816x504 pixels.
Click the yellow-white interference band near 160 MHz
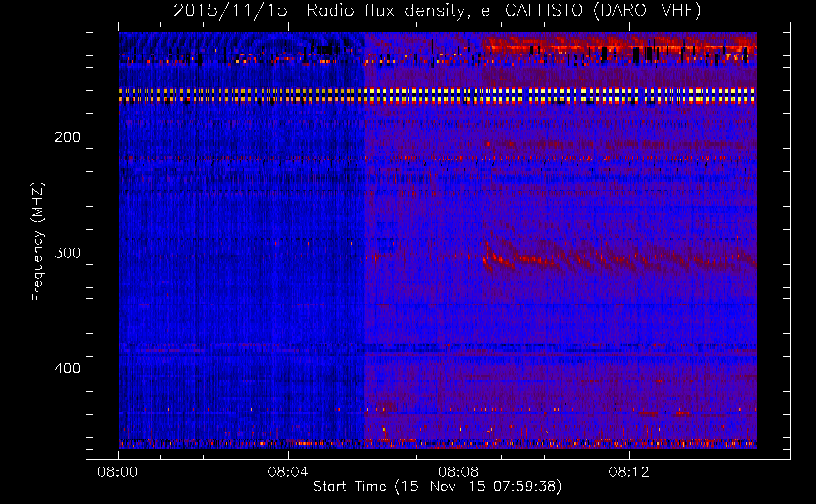tap(438, 95)
